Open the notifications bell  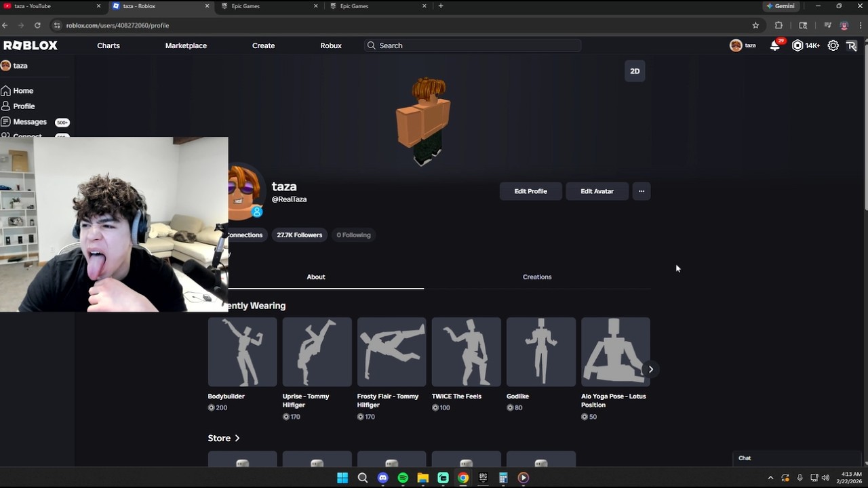pyautogui.click(x=774, y=45)
